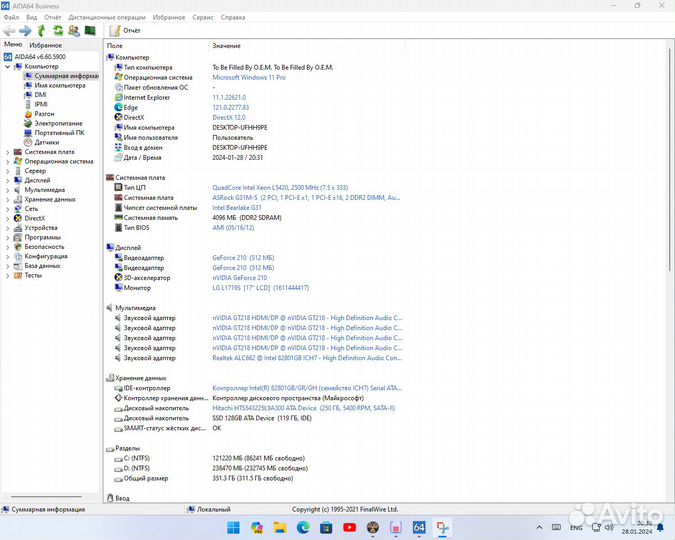This screenshot has height=540, width=675.
Task: Open the LG L1719S monitor link
Action: 260,288
